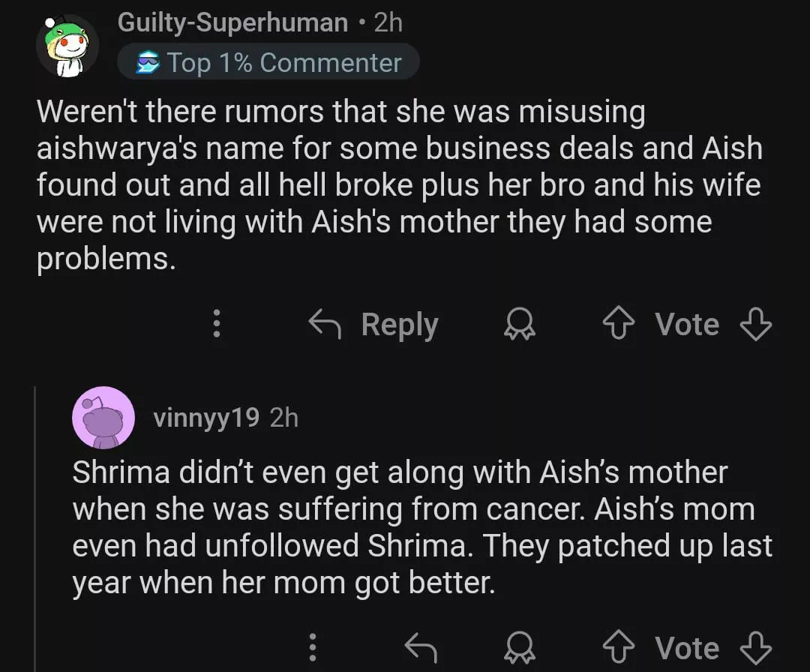Viewport: 810px width, 672px height.
Task: Open three-dot menu on Guilty-Superhuman's comment
Action: (x=217, y=324)
